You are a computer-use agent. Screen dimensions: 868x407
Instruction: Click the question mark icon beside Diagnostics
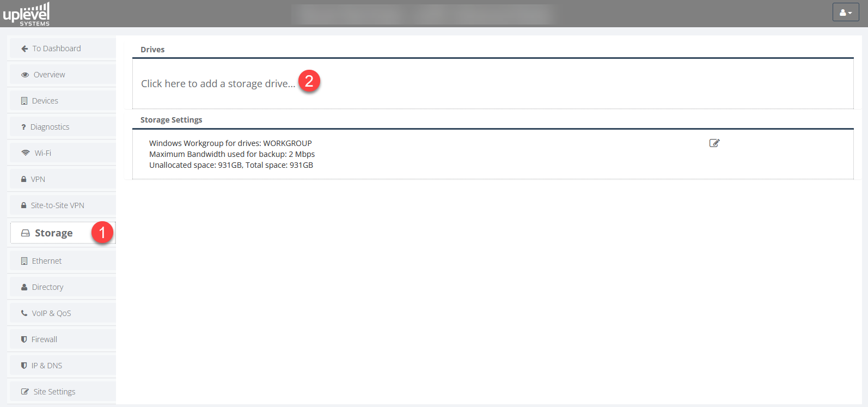pos(23,127)
